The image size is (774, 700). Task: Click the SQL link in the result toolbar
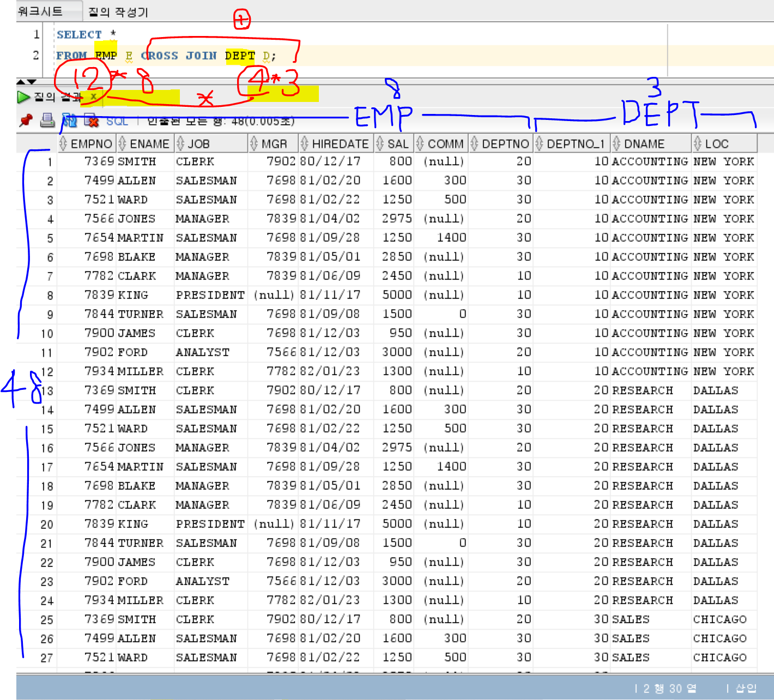117,121
